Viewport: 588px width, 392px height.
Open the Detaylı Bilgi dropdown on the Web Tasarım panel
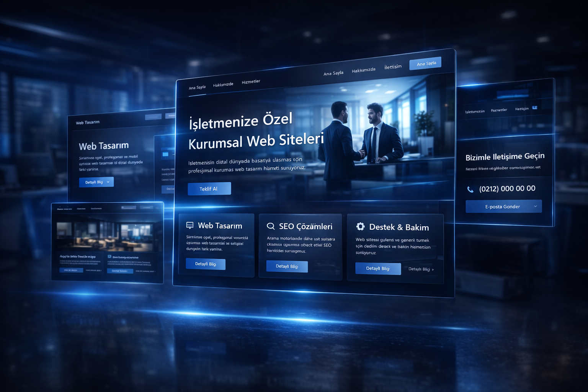click(x=96, y=182)
